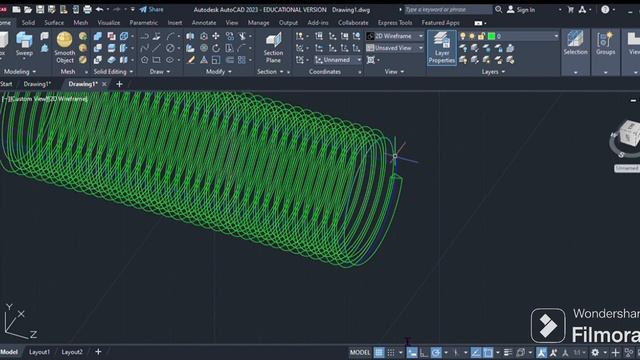Select the Rectangle draw tool
640x360 pixels.
pyautogui.click(x=157, y=60)
